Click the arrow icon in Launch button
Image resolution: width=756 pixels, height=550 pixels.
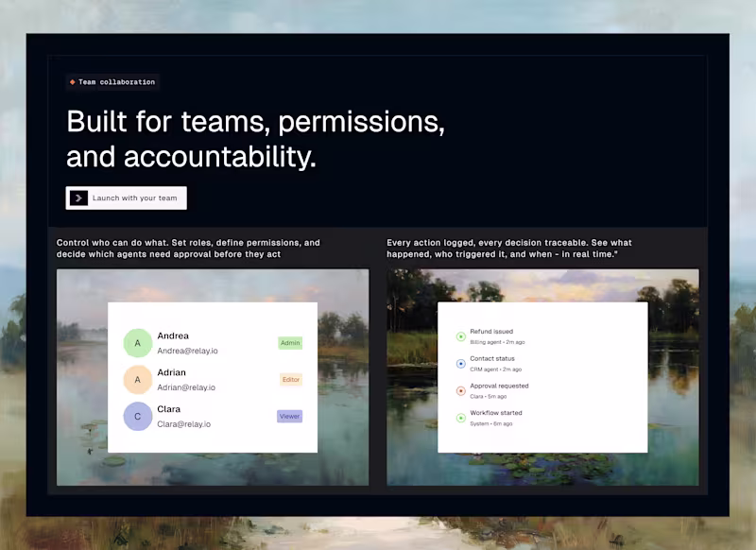tap(78, 198)
